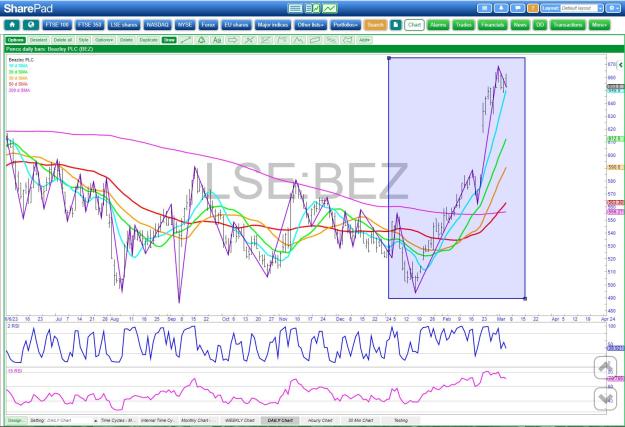Toggle the green Options button on drawing toolbar
Screen dimensions: 625x427
click(16, 40)
